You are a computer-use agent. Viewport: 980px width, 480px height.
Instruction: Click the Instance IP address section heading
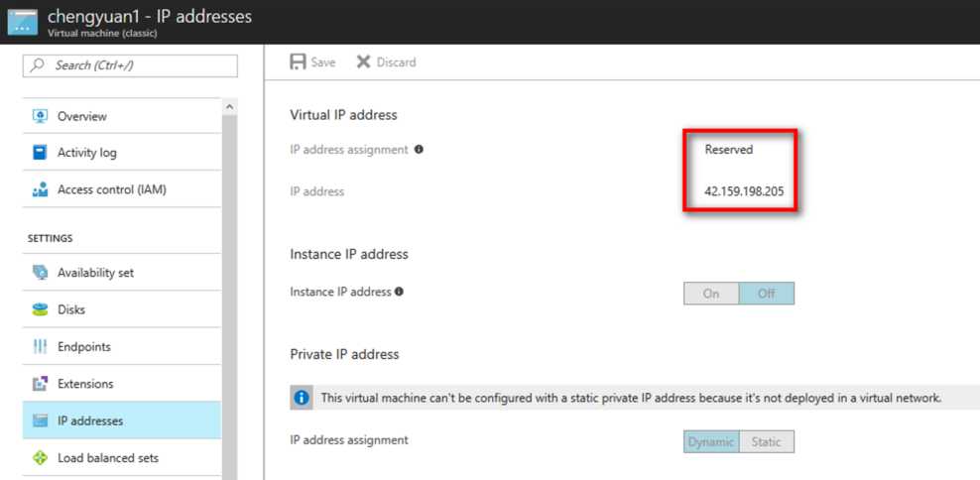(349, 254)
